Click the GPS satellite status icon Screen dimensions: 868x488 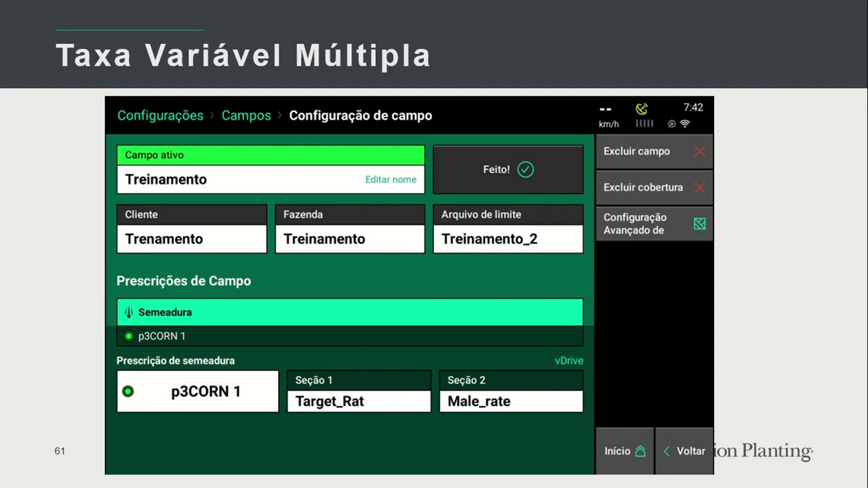click(x=642, y=108)
